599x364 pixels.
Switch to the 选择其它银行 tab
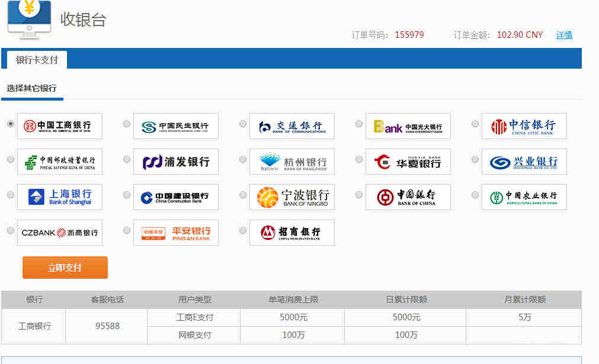pos(32,89)
